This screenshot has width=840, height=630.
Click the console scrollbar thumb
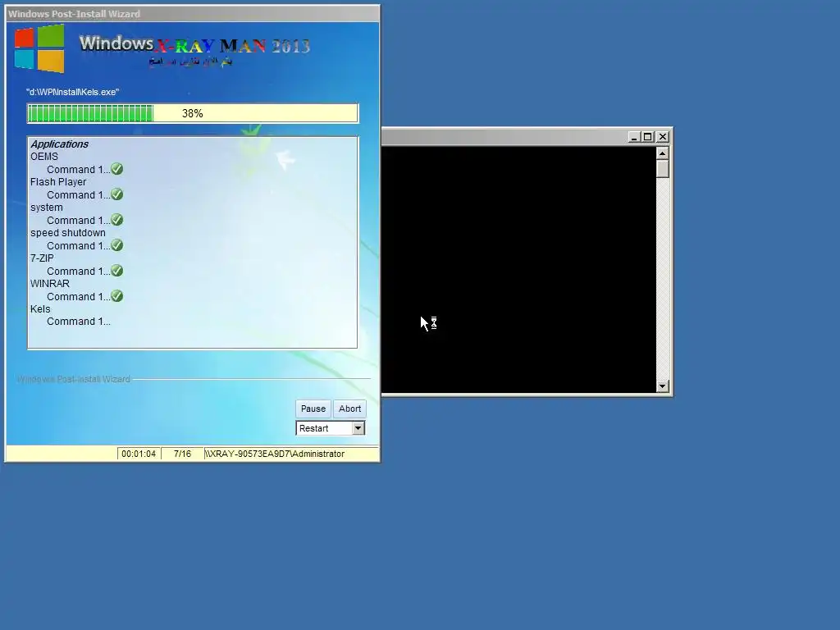click(x=663, y=169)
